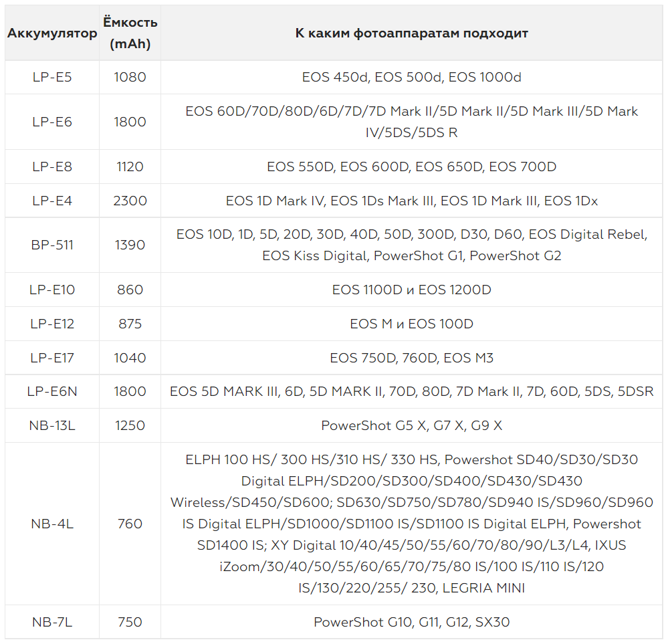This screenshot has height=644, width=668.
Task: Click the LP-E4 battery name
Action: tap(52, 201)
